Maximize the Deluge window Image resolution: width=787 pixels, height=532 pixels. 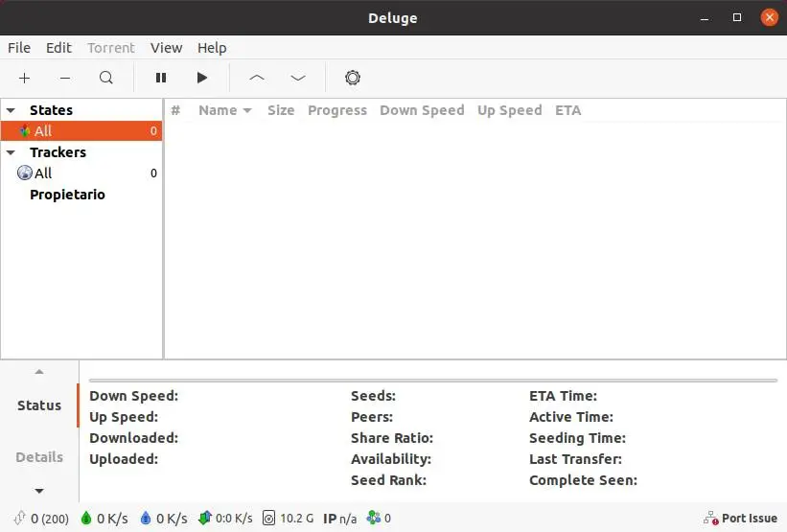click(737, 17)
